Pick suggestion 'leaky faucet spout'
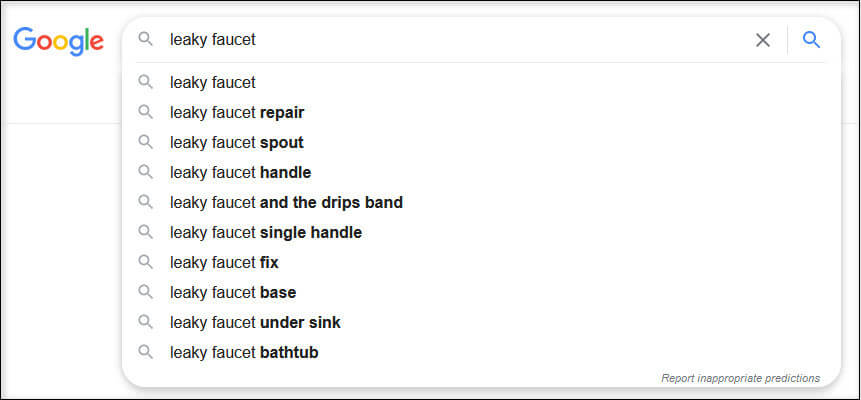The height and width of the screenshot is (400, 861). pyautogui.click(x=481, y=142)
